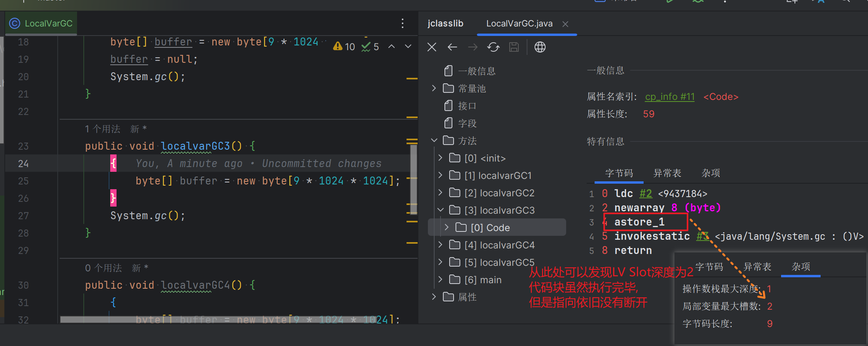Viewport: 868px width, 346px height.
Task: Go forward using the right arrow icon
Action: [473, 47]
